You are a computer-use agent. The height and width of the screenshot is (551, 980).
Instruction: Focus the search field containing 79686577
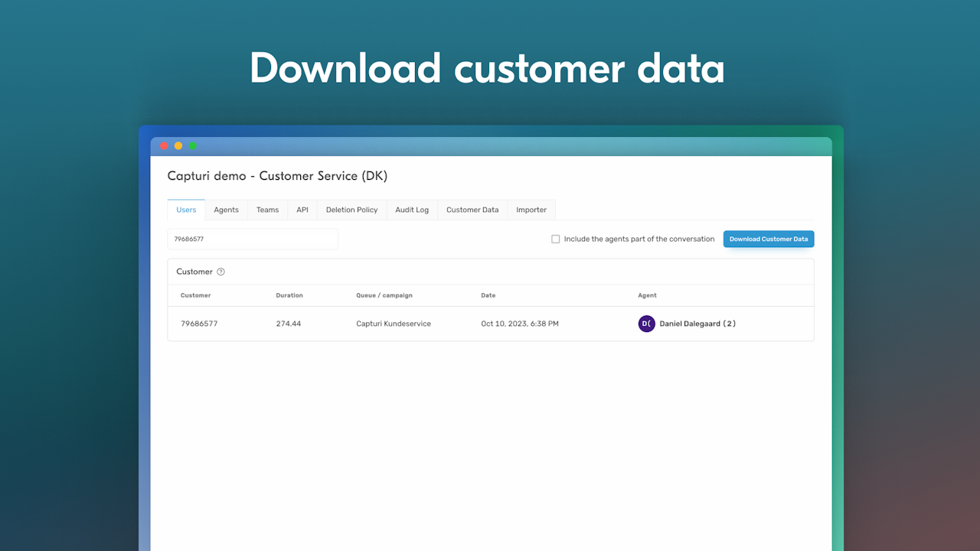pyautogui.click(x=253, y=239)
